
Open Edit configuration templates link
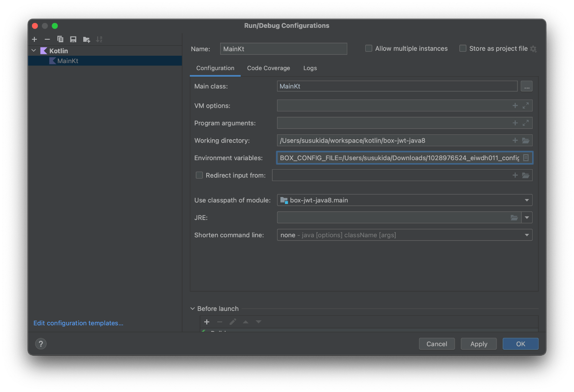[x=78, y=323]
